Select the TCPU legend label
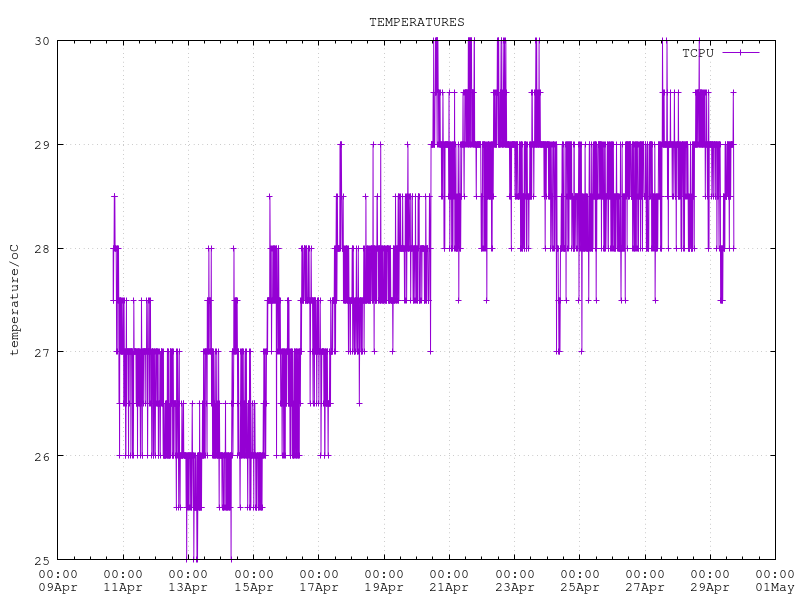 pyautogui.click(x=698, y=53)
